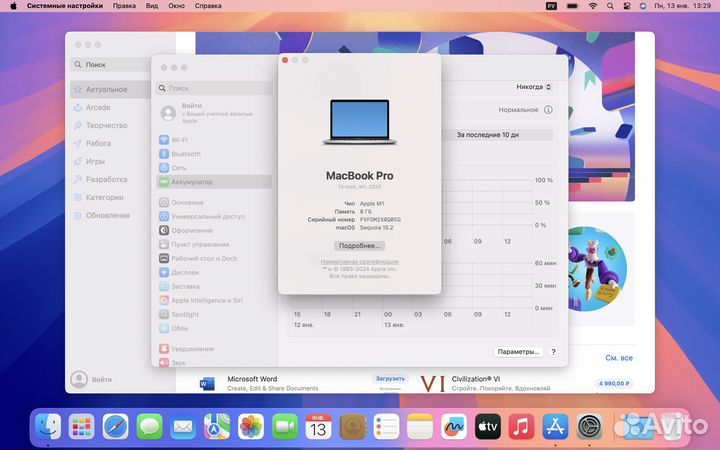Click the help question mark button
This screenshot has height=450, width=720.
553,352
